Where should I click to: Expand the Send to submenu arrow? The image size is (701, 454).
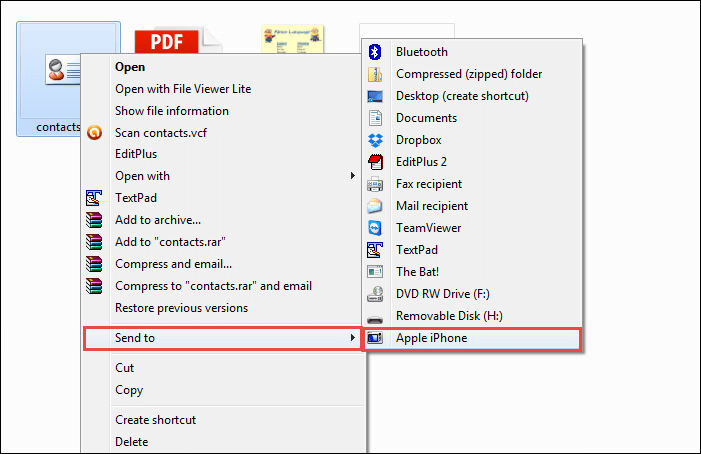(x=353, y=338)
